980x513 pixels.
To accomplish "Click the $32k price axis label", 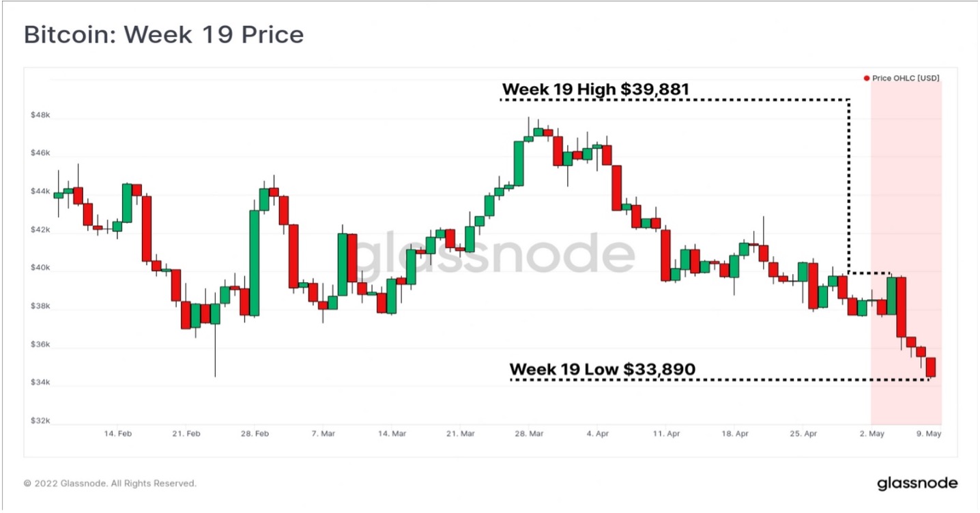I will click(x=40, y=421).
